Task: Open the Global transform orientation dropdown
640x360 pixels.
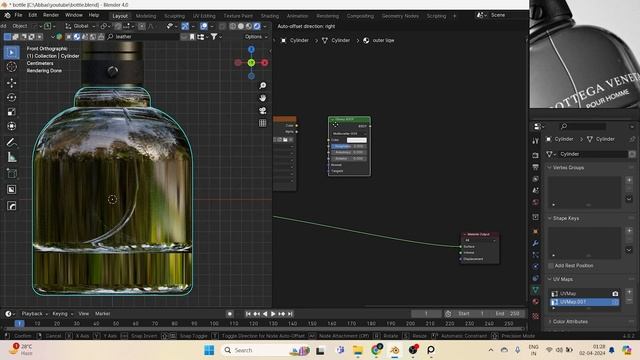Action: click(x=80, y=26)
